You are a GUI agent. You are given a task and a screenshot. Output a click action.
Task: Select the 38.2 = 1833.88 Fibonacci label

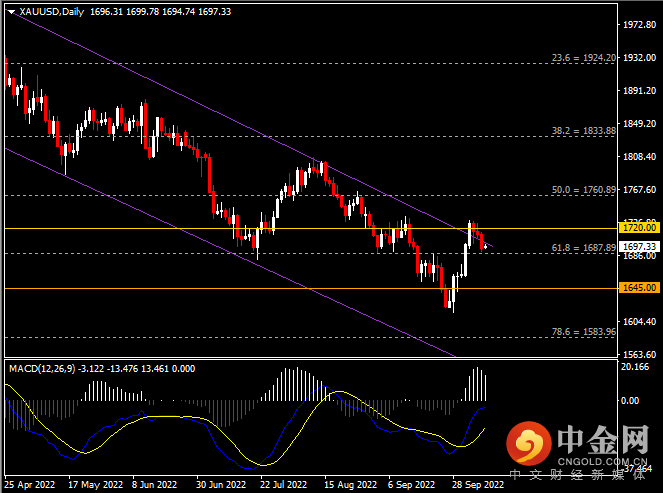[584, 131]
